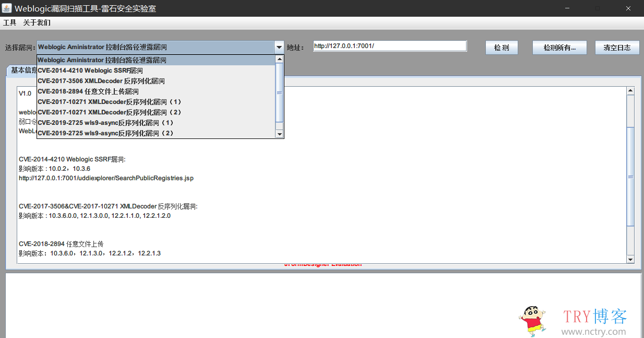Click the SearchPublicRegistries.jsp URL text
Image resolution: width=644 pixels, height=338 pixels.
pos(106,178)
